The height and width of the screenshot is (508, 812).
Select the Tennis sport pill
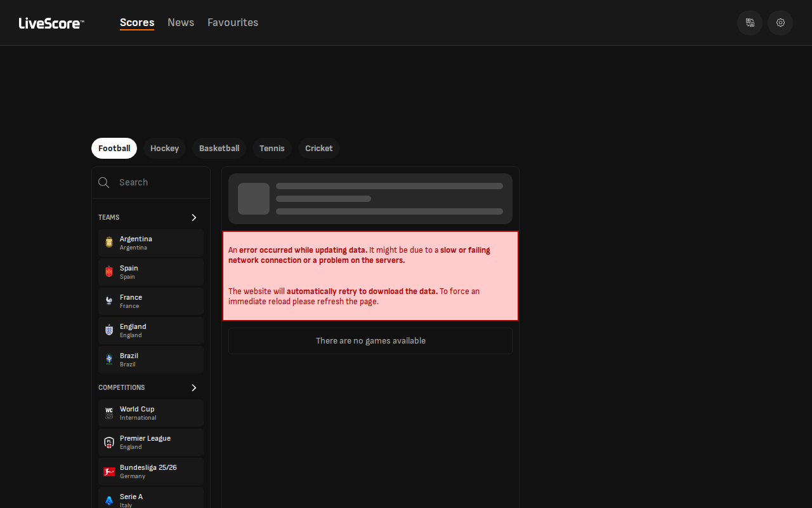272,148
